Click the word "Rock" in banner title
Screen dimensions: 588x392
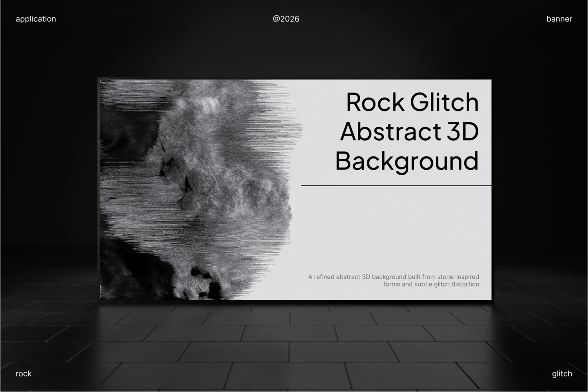tap(375, 102)
